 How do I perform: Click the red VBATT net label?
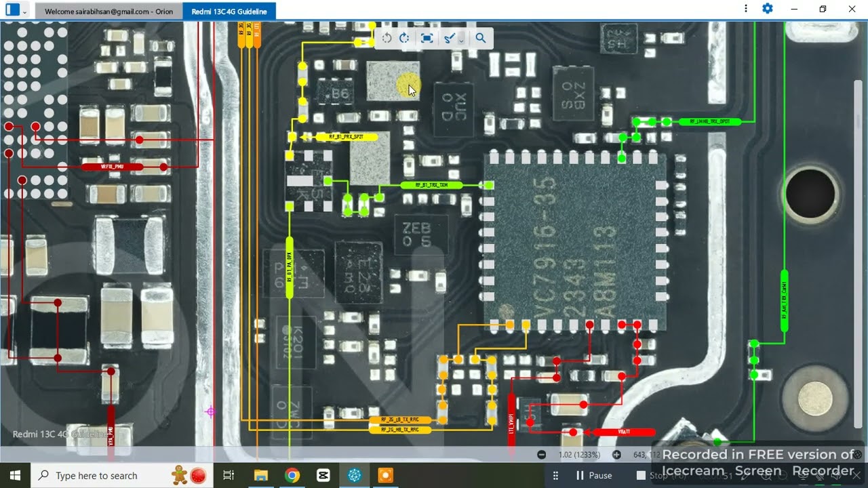624,432
